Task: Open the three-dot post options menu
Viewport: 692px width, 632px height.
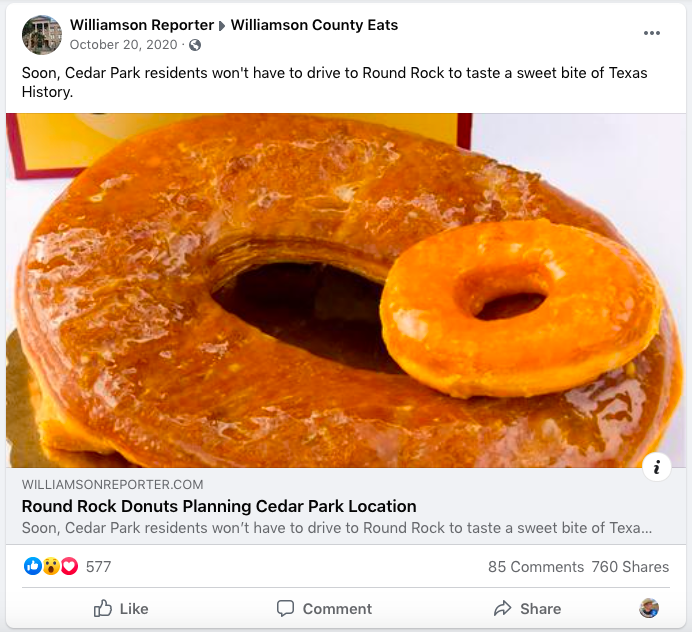Action: [652, 33]
